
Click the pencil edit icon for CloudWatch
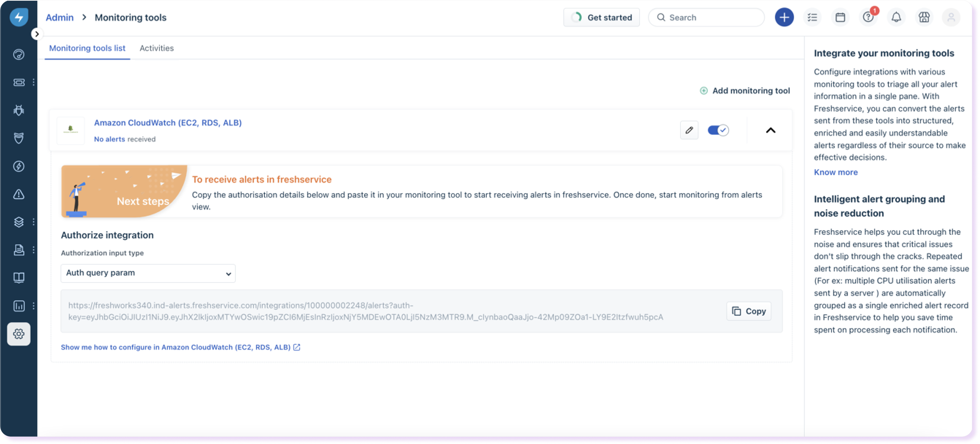click(x=689, y=131)
